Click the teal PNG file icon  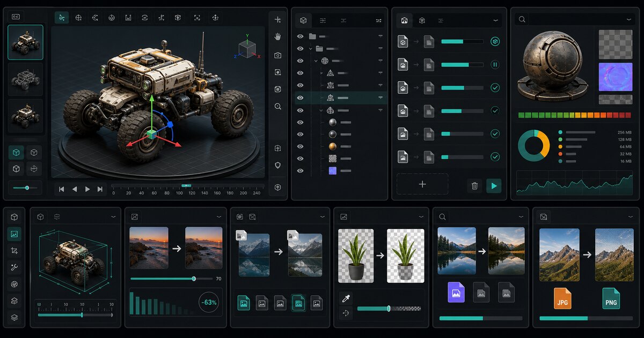(x=611, y=298)
